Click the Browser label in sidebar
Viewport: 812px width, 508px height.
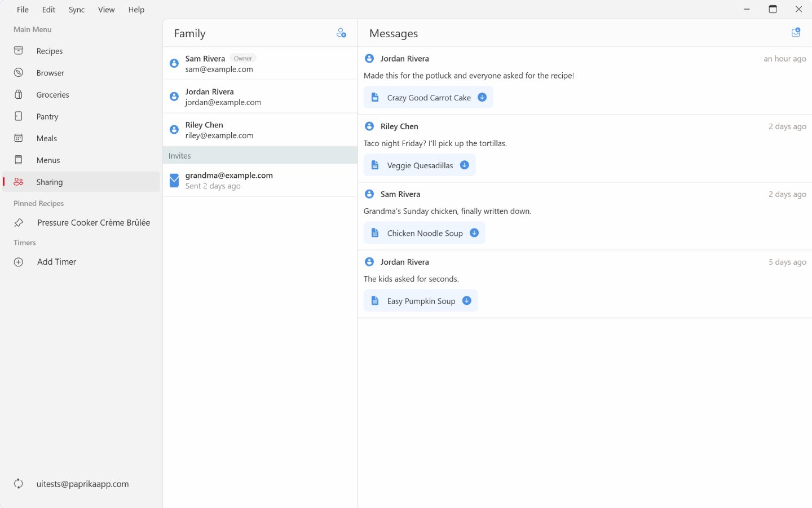(x=51, y=73)
